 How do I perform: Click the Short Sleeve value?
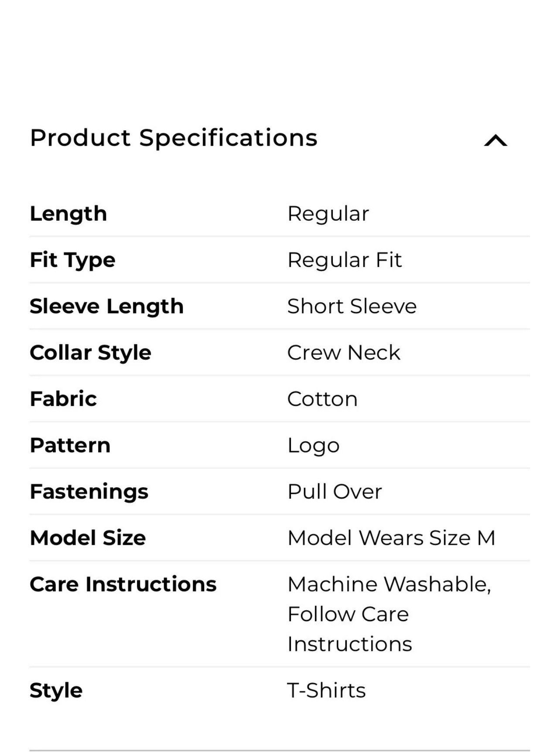(352, 306)
